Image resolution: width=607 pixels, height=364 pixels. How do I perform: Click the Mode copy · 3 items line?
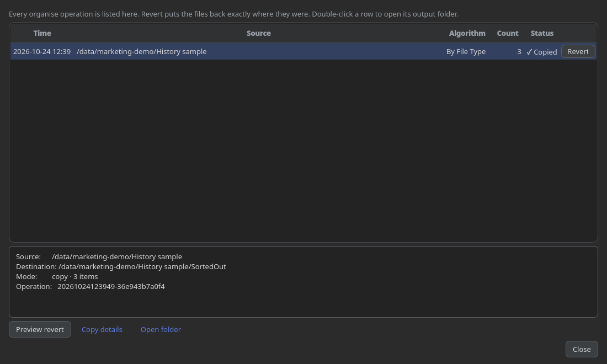(x=57, y=276)
